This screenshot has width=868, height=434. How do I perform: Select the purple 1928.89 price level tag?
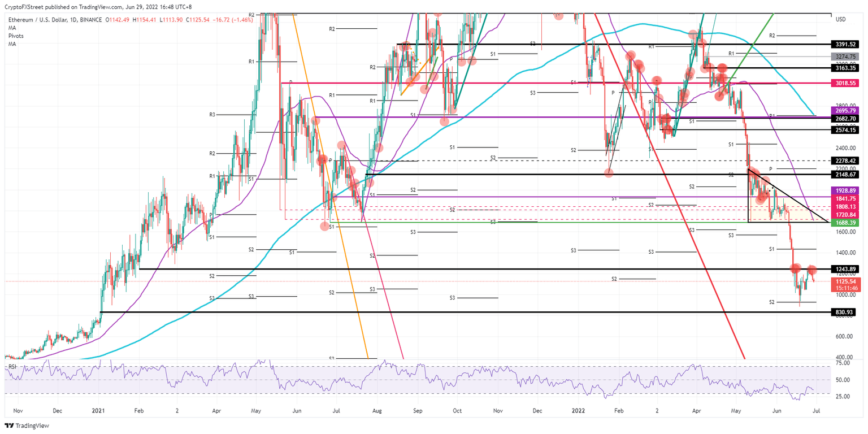point(845,191)
